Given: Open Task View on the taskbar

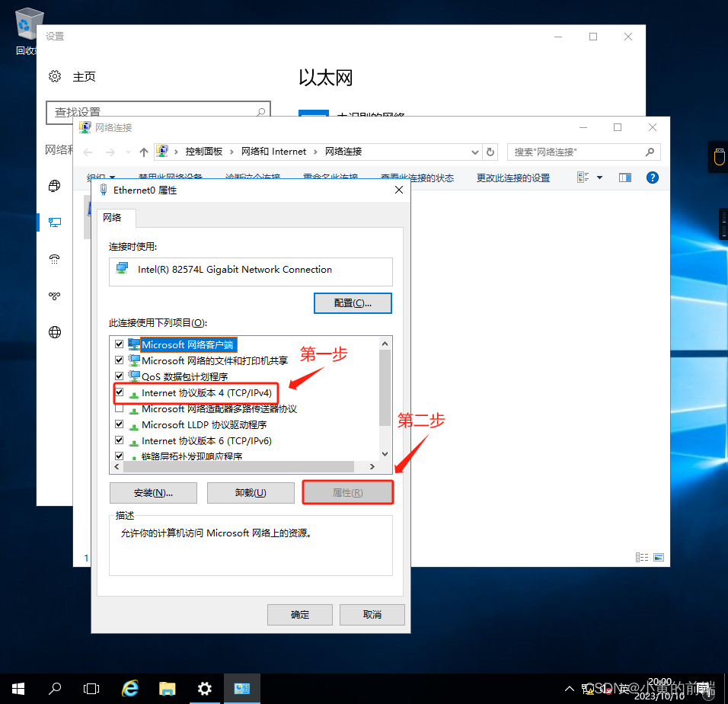Looking at the screenshot, I should pyautogui.click(x=91, y=689).
